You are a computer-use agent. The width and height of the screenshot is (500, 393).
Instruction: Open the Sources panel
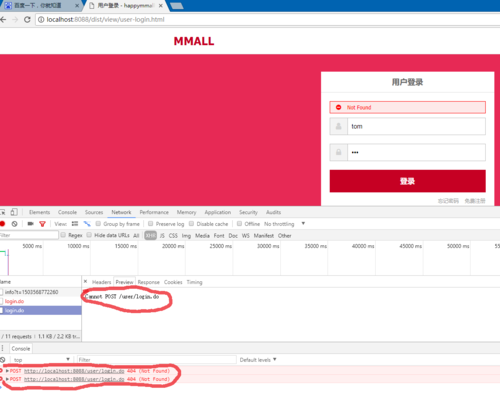94,212
